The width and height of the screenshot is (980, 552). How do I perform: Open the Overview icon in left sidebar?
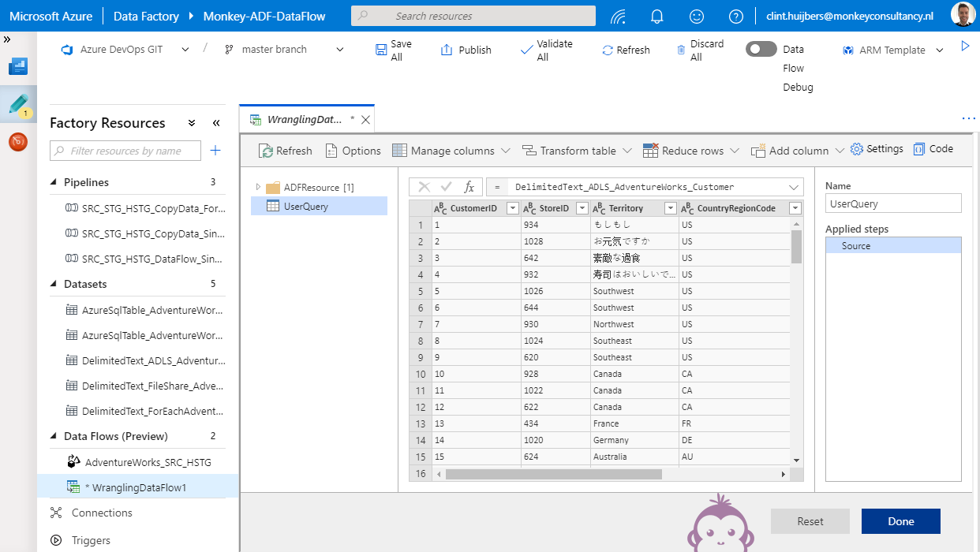tap(18, 66)
